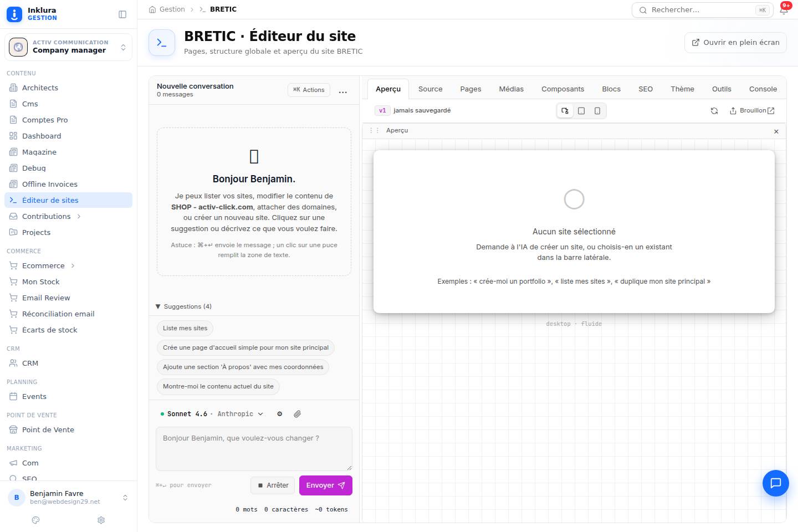This screenshot has height=532, width=798.
Task: Switch to the Outils tab
Action: (722, 89)
